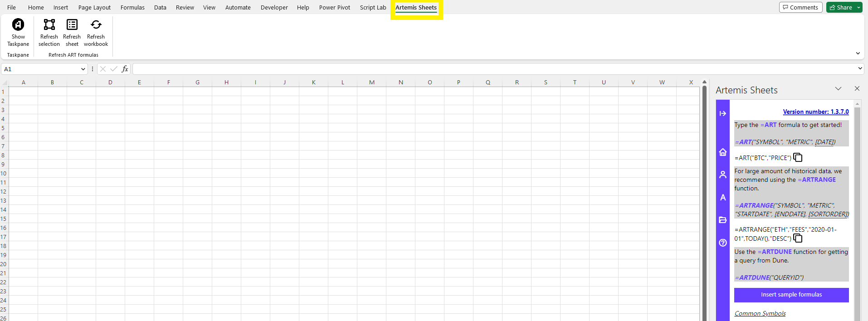This screenshot has height=321, width=868.
Task: Click Insert sample formulas button
Action: pos(791,295)
